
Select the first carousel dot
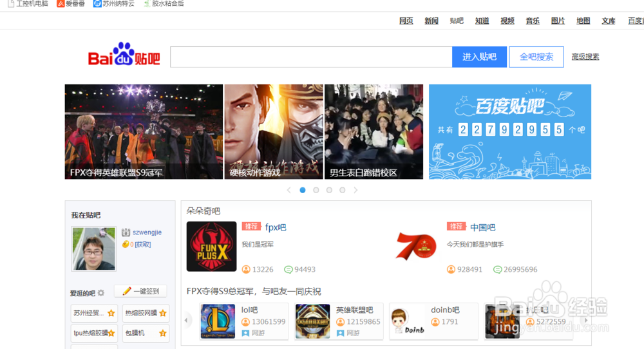pos(303,190)
